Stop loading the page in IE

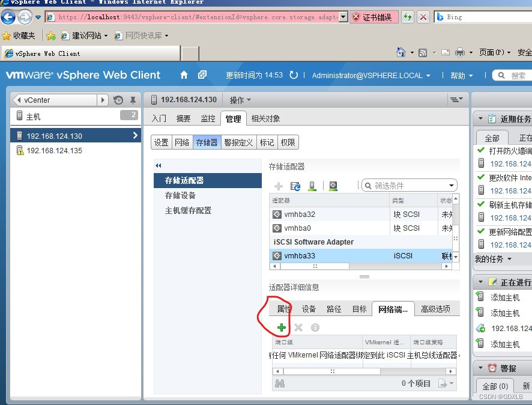[x=423, y=17]
